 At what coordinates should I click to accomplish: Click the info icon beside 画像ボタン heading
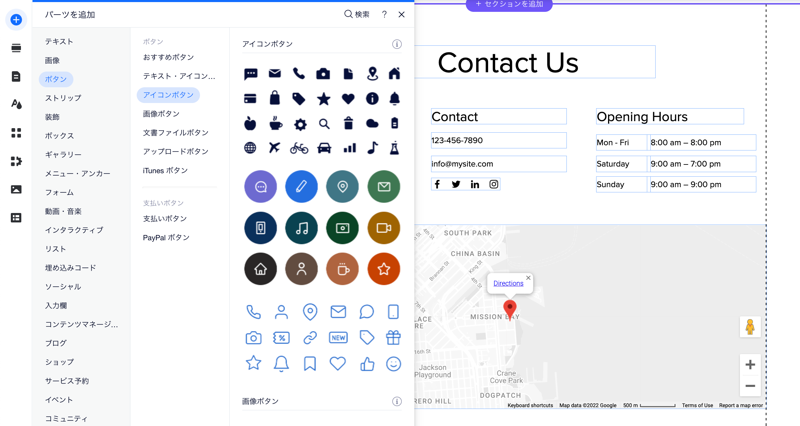click(396, 402)
